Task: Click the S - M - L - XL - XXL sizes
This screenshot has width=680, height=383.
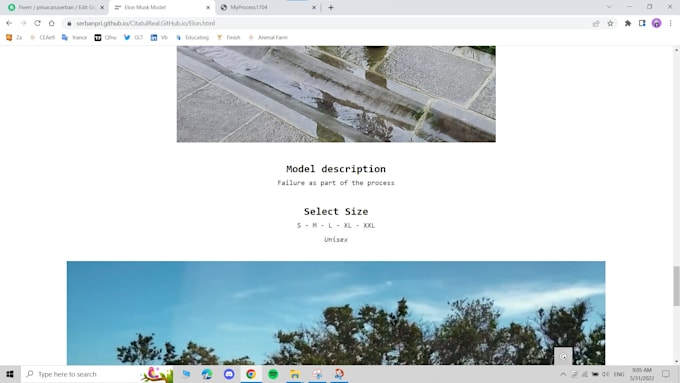Action: [336, 226]
